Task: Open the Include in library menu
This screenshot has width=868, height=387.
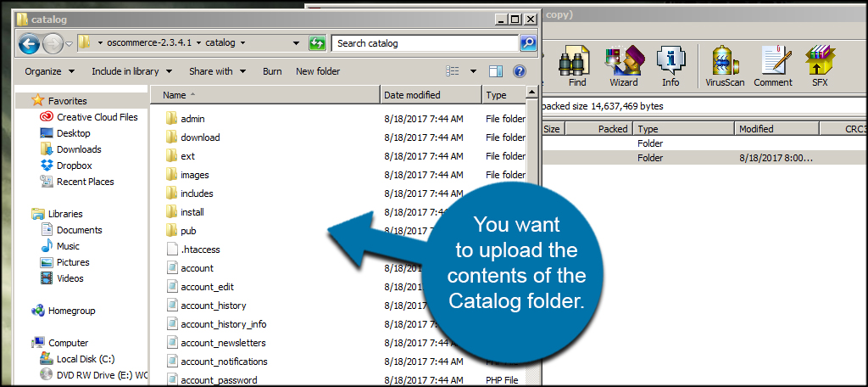Action: pos(131,71)
